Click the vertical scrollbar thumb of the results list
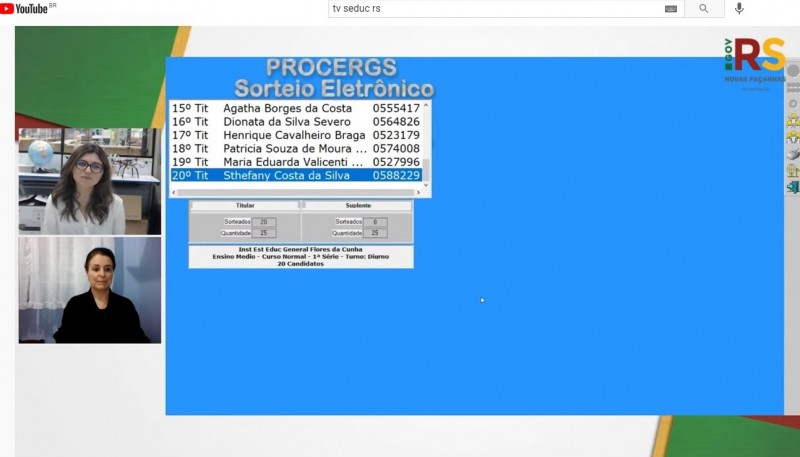 point(426,170)
